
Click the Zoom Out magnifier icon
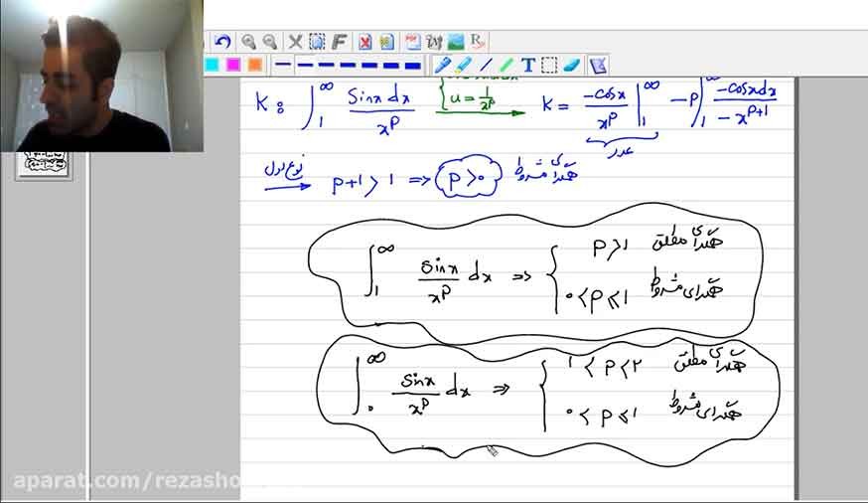[x=269, y=42]
